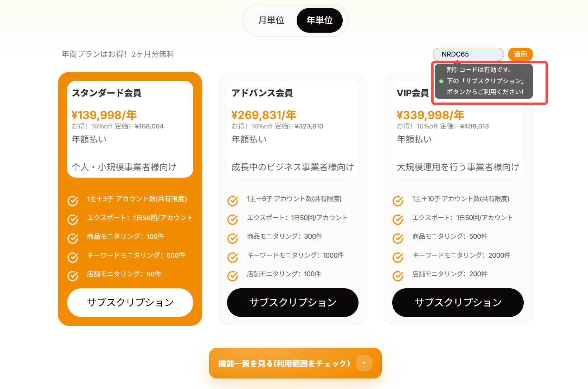The image size is (588, 389).
Task: Click the dropdown arrow in feature list button
Action: coord(364,363)
